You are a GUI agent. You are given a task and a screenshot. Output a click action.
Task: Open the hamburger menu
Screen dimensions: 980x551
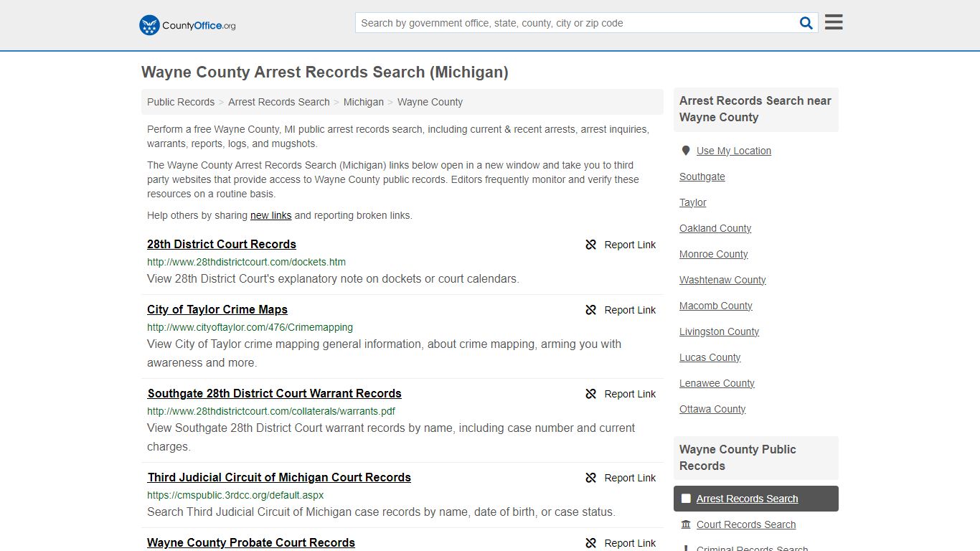click(834, 22)
